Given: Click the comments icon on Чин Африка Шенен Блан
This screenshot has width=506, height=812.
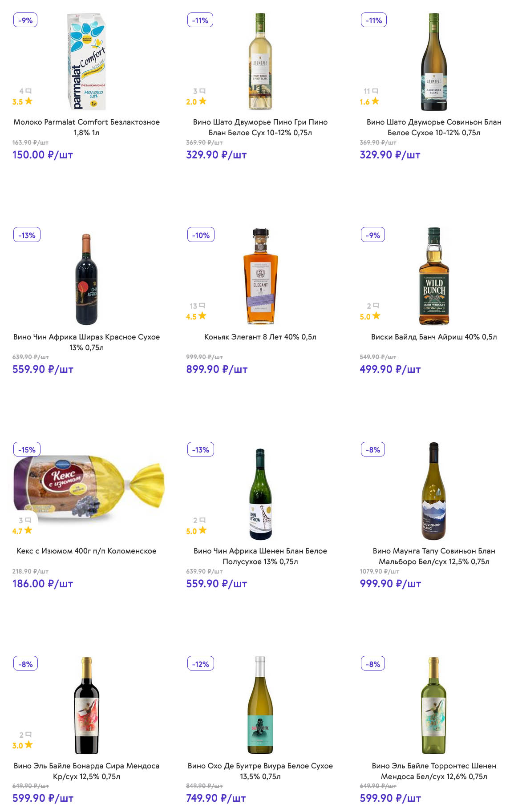Looking at the screenshot, I should [x=202, y=520].
